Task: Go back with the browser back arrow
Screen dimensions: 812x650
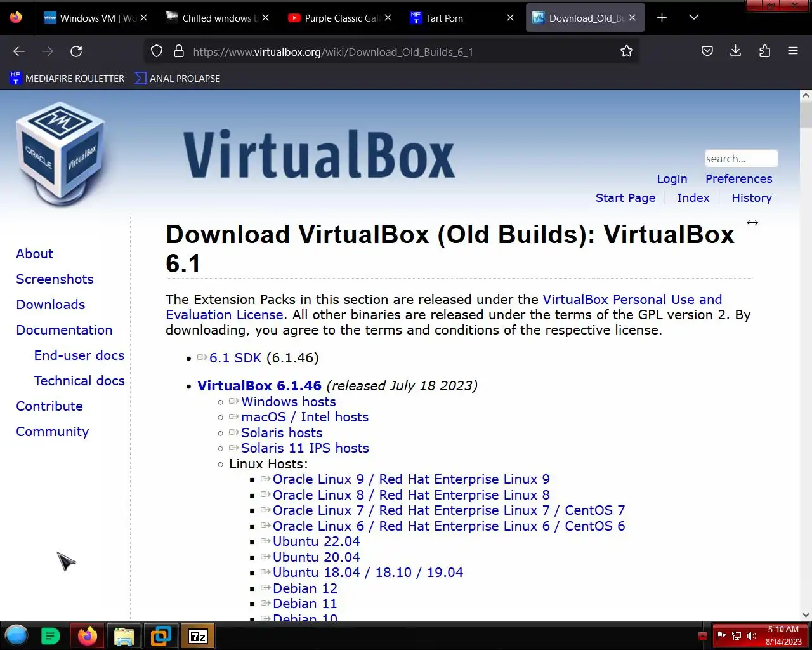Action: click(19, 51)
